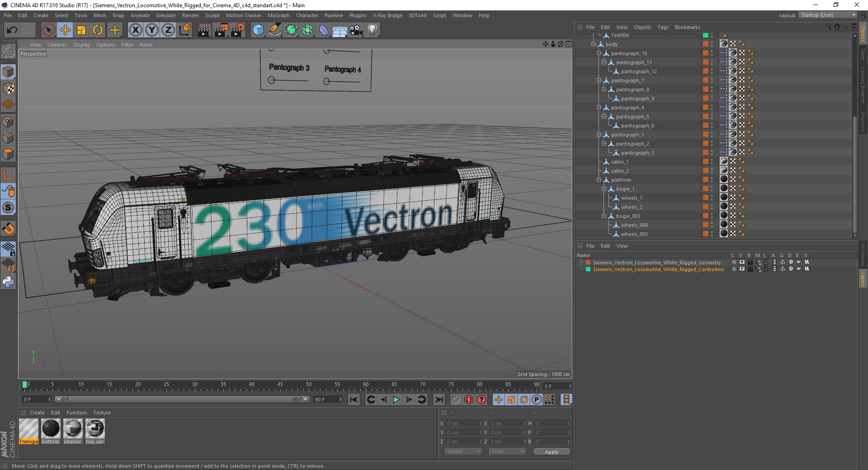Collapse bogie_003 hierarchy

tap(604, 216)
